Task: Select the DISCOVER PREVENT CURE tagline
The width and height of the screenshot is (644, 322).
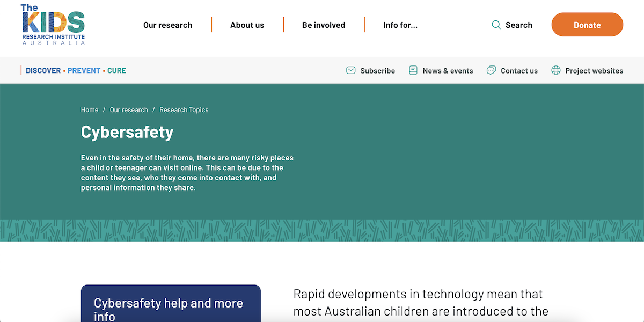Action: click(74, 70)
